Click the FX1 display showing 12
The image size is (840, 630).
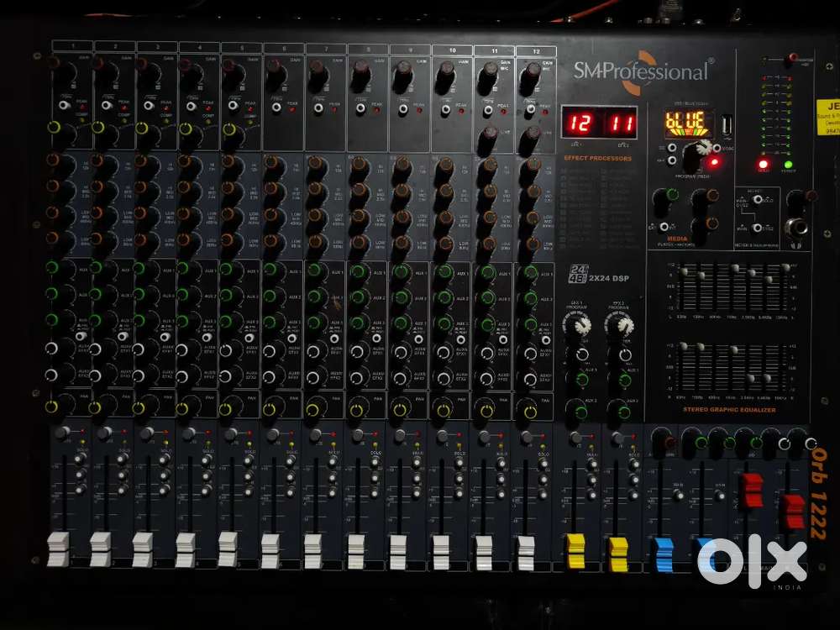(x=578, y=123)
